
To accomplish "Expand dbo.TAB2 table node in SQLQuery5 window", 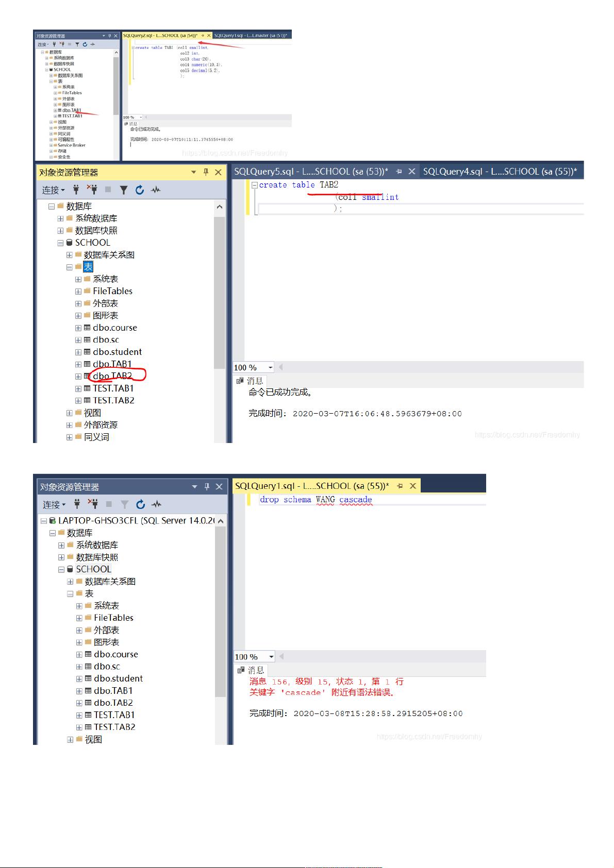I will (78, 376).
